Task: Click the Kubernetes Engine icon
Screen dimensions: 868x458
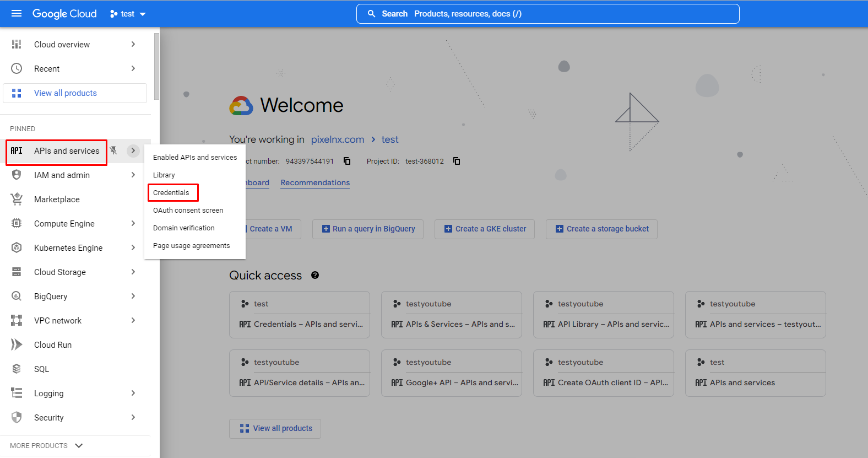Action: (x=17, y=247)
